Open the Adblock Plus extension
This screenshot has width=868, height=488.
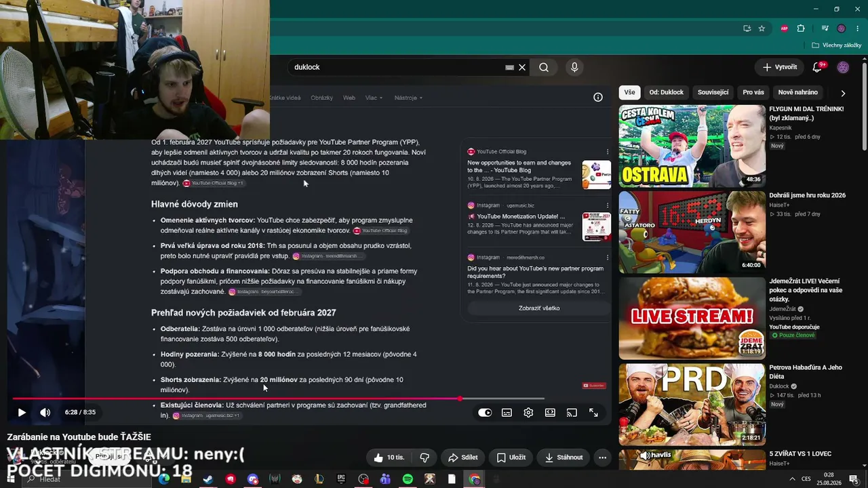tap(785, 28)
